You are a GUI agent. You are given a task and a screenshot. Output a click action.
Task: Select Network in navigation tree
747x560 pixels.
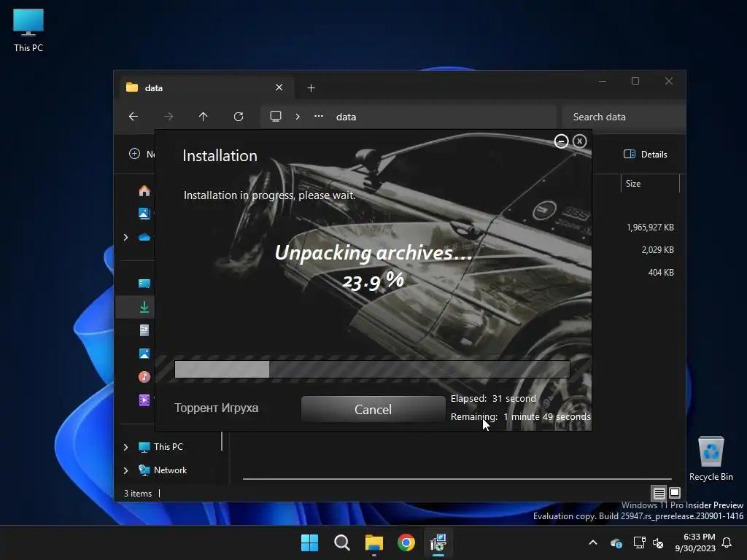(170, 470)
